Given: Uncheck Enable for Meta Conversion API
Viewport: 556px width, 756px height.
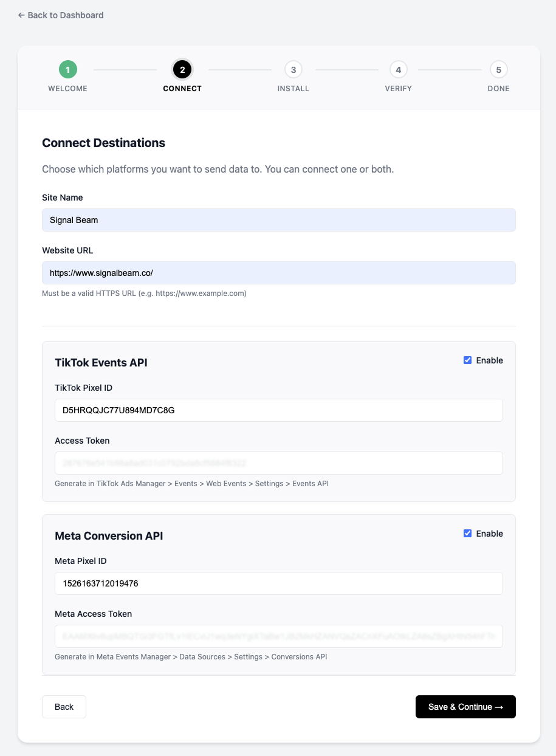Looking at the screenshot, I should click(467, 534).
